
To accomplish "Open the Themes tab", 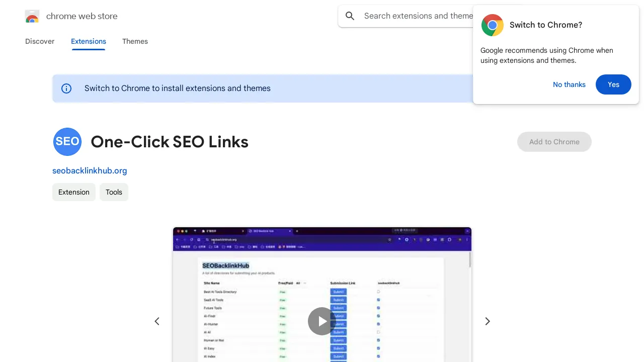I will (135, 41).
